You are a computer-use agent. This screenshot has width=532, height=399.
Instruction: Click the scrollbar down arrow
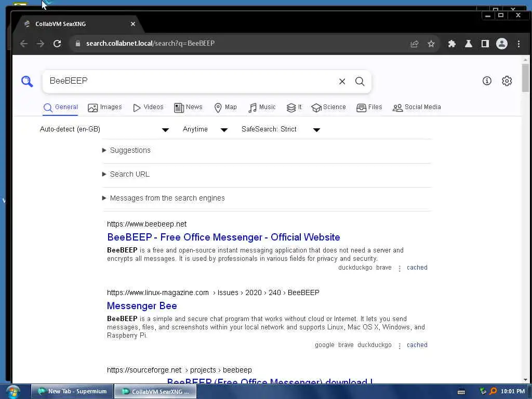pos(525,380)
